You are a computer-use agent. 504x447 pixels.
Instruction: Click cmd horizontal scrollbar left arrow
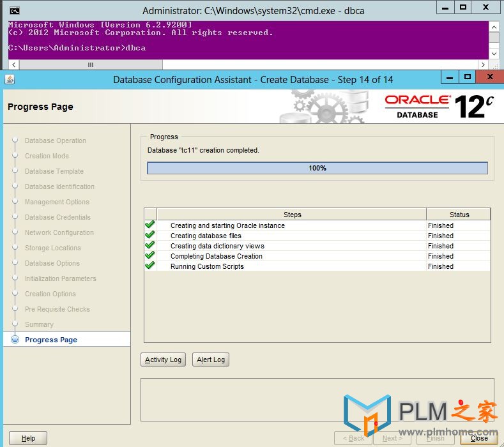pyautogui.click(x=14, y=64)
